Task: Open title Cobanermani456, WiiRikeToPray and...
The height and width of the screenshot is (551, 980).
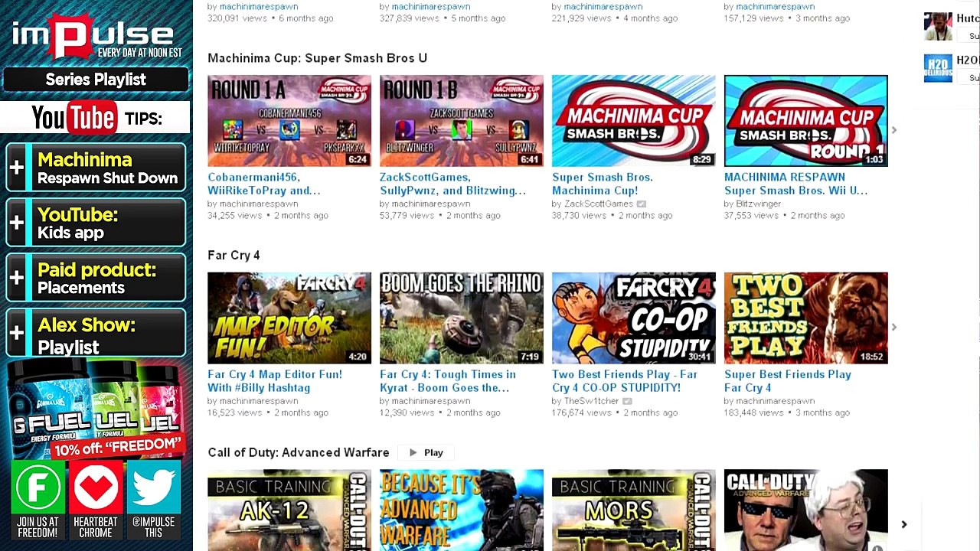Action: (264, 184)
